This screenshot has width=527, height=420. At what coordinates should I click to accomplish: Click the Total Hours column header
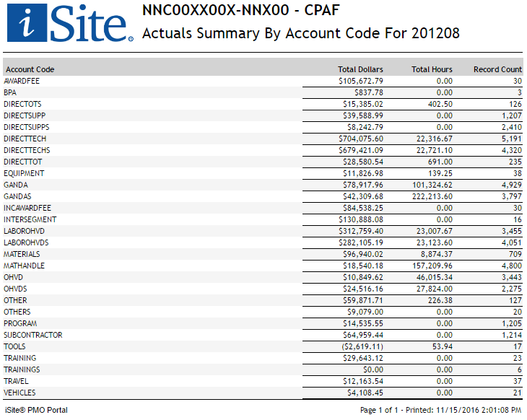pyautogui.click(x=432, y=69)
